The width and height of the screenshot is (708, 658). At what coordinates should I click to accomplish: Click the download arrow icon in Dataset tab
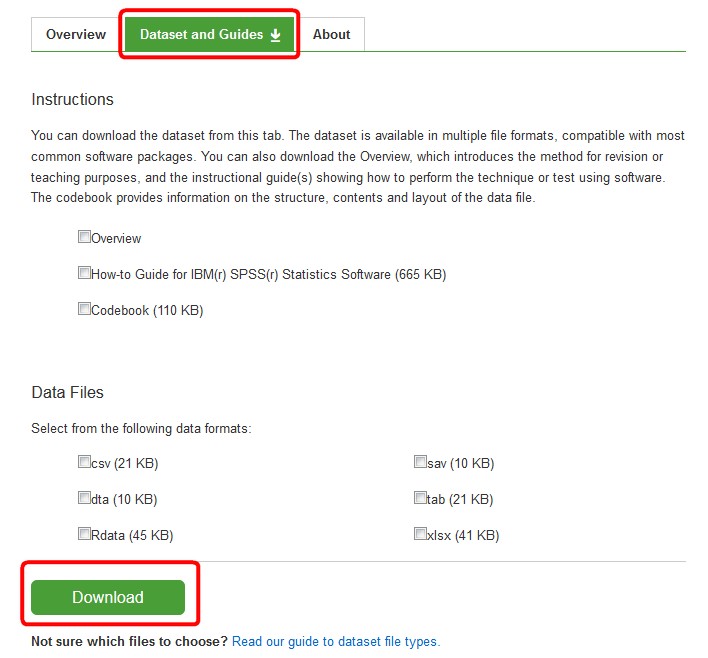(275, 35)
